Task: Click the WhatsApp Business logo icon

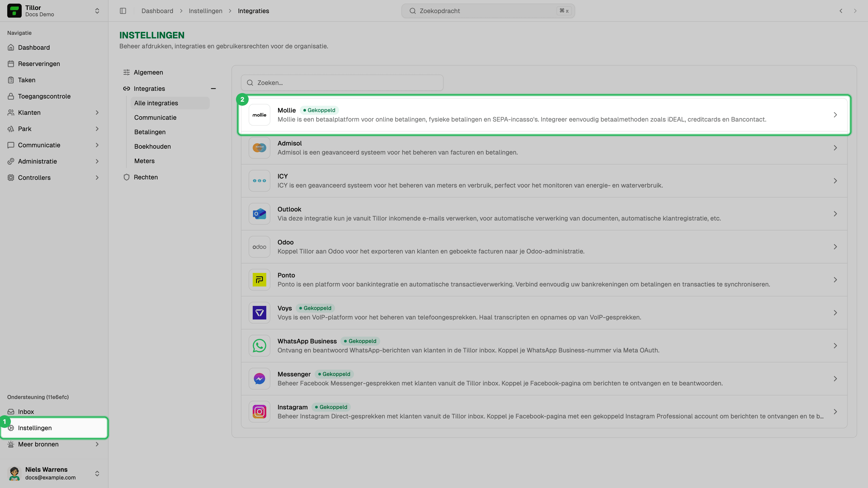Action: tap(259, 346)
